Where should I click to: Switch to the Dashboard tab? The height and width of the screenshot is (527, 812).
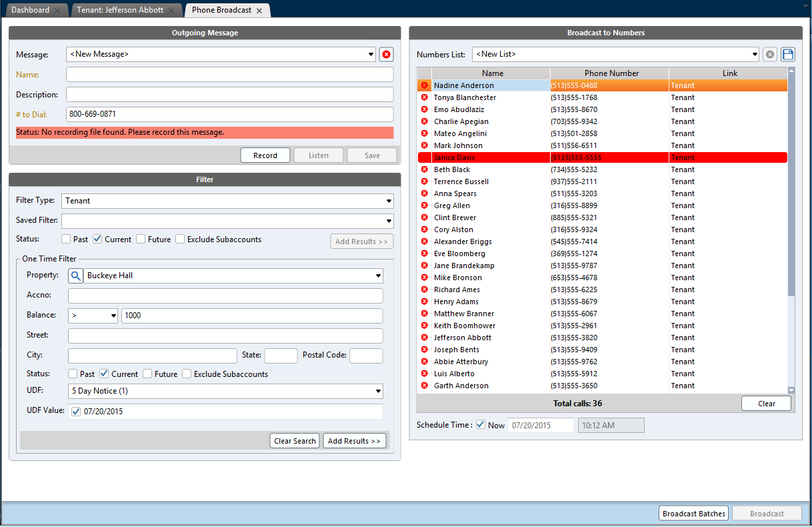click(30, 11)
